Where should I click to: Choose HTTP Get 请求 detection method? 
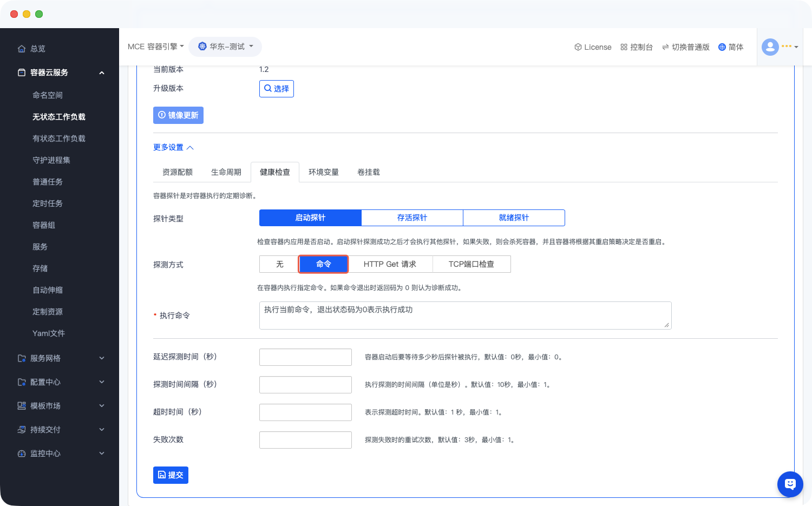click(x=390, y=264)
